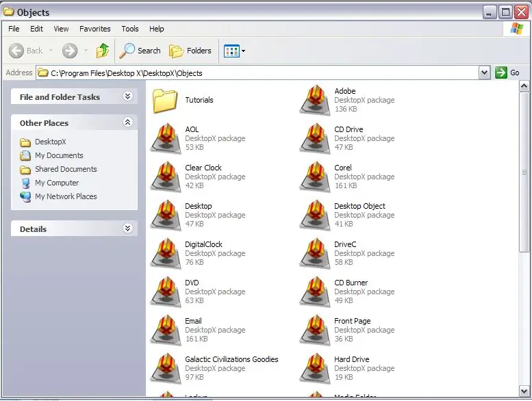The width and height of the screenshot is (532, 401).
Task: Collapse the Other Places panel
Action: (127, 122)
